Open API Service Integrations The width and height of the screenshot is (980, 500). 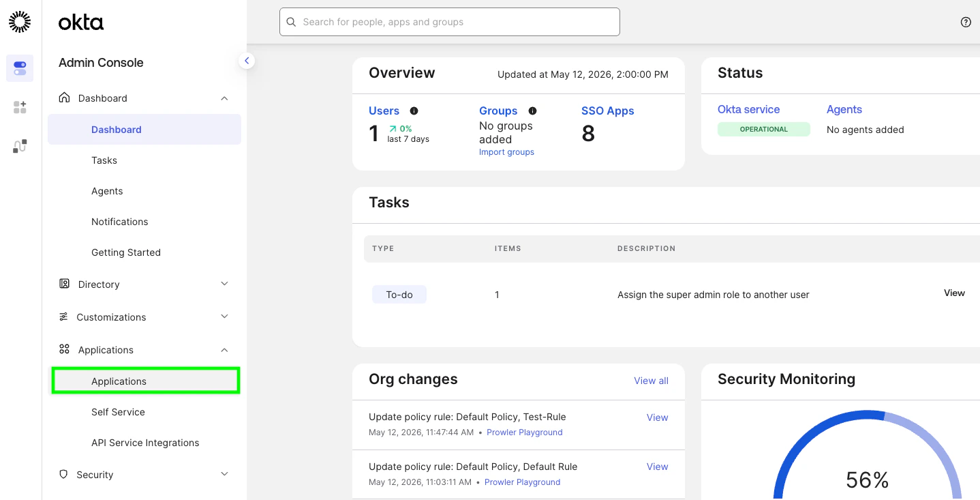click(144, 443)
